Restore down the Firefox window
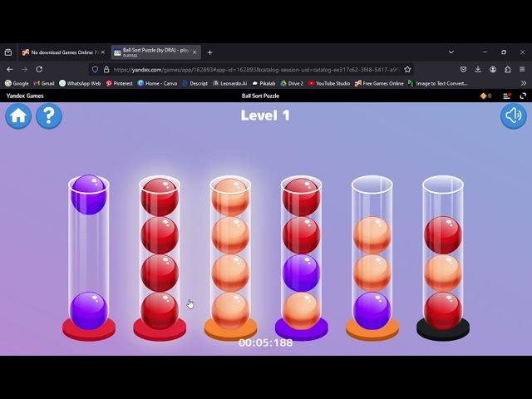The image size is (532, 399). click(x=504, y=52)
